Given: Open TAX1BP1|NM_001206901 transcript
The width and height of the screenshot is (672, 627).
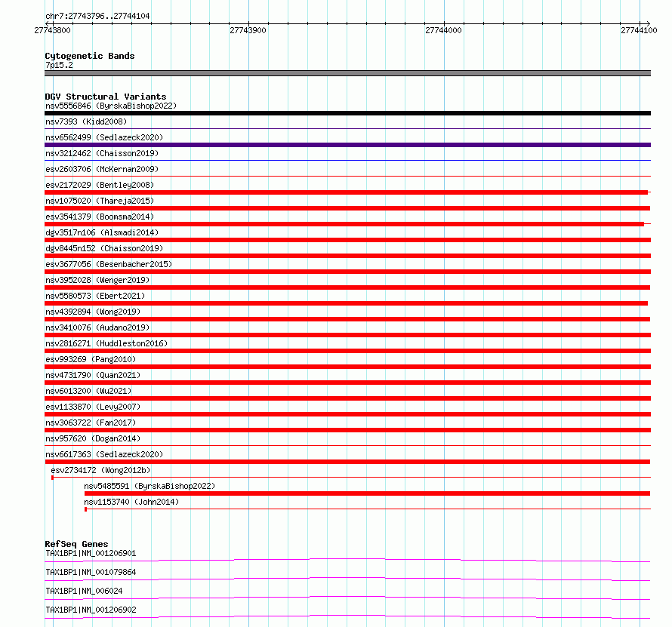Looking at the screenshot, I should (91, 553).
